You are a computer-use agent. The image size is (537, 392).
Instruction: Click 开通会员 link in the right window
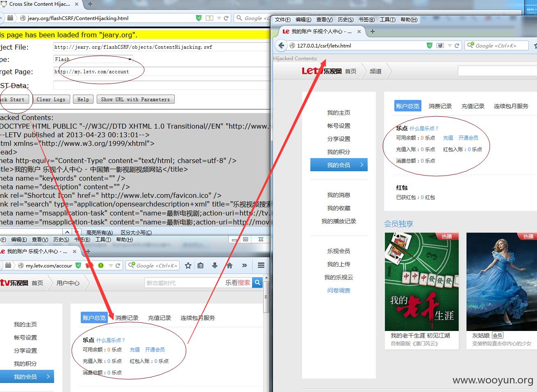tap(468, 138)
